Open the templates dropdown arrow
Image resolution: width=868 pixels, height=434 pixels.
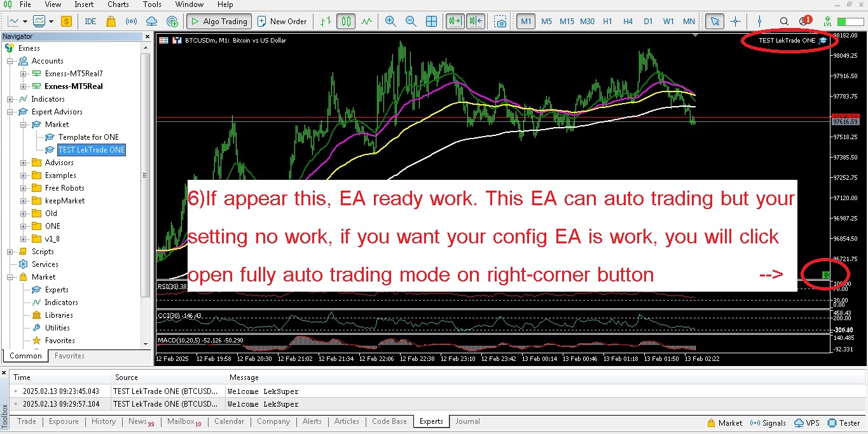[x=52, y=22]
